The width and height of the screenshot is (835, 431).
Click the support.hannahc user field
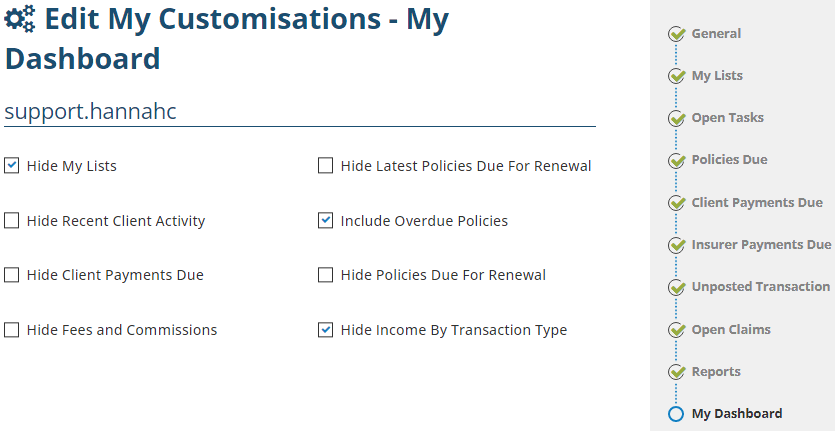(300, 111)
